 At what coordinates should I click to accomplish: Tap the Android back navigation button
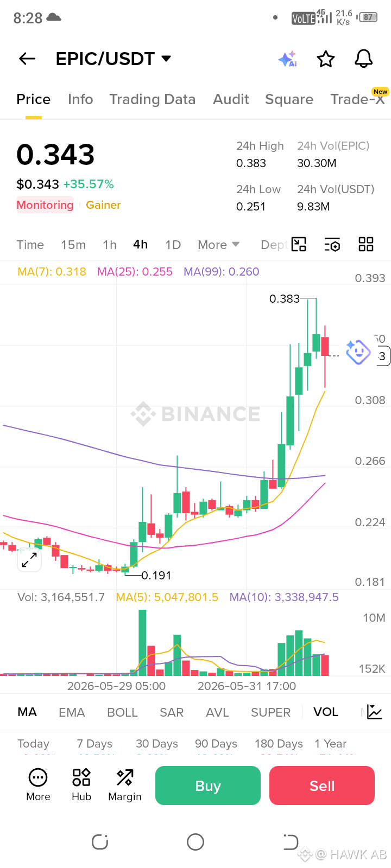[x=291, y=842]
